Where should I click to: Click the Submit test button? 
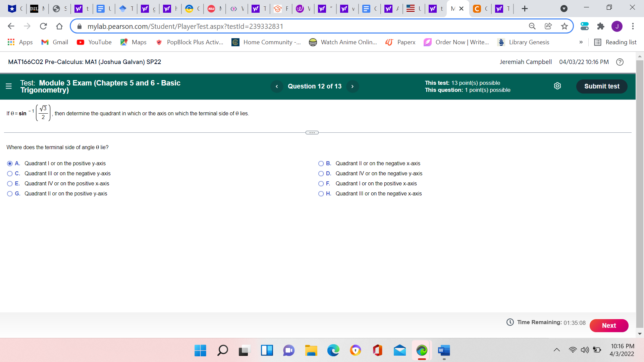601,86
